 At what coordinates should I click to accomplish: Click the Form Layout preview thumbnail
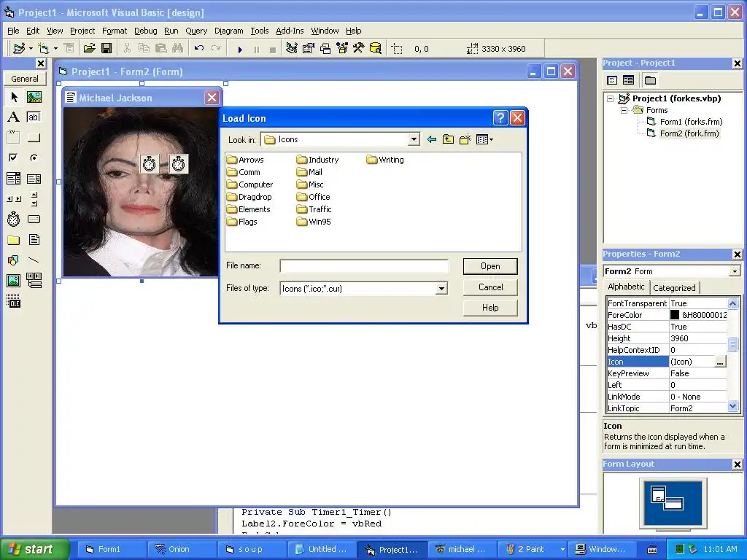(673, 503)
